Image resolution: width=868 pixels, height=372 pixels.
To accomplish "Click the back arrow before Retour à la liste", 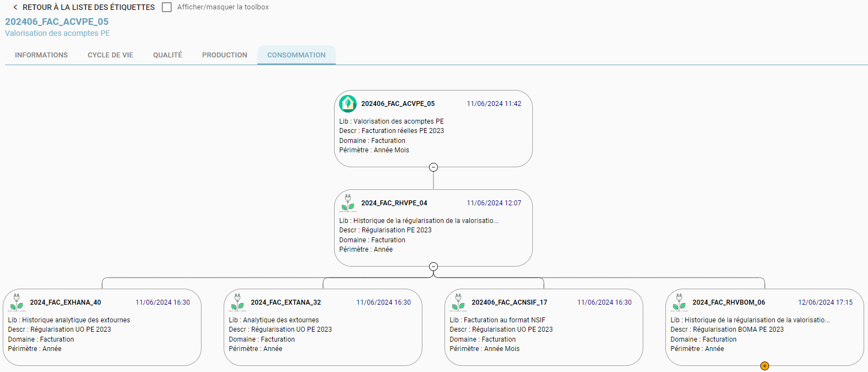I will pyautogui.click(x=15, y=7).
